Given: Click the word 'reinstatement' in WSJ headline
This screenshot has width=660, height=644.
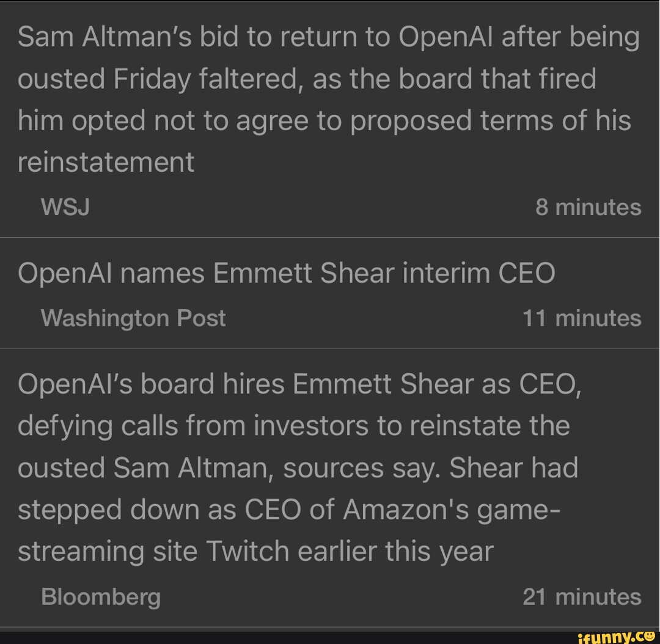Looking at the screenshot, I should [106, 163].
